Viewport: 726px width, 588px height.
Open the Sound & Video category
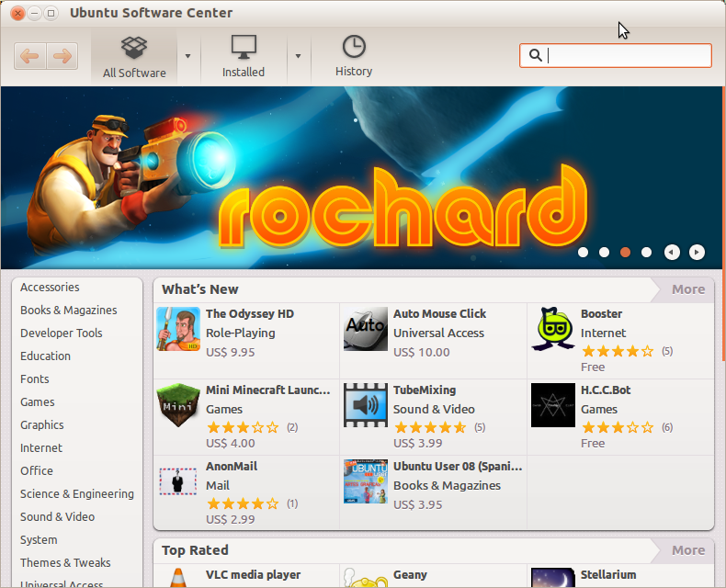[57, 516]
